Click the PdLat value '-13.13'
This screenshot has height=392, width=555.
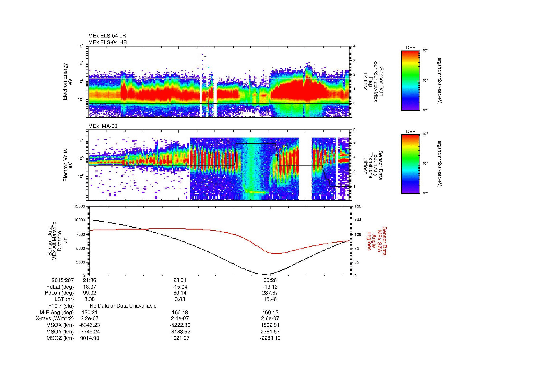[x=270, y=287]
